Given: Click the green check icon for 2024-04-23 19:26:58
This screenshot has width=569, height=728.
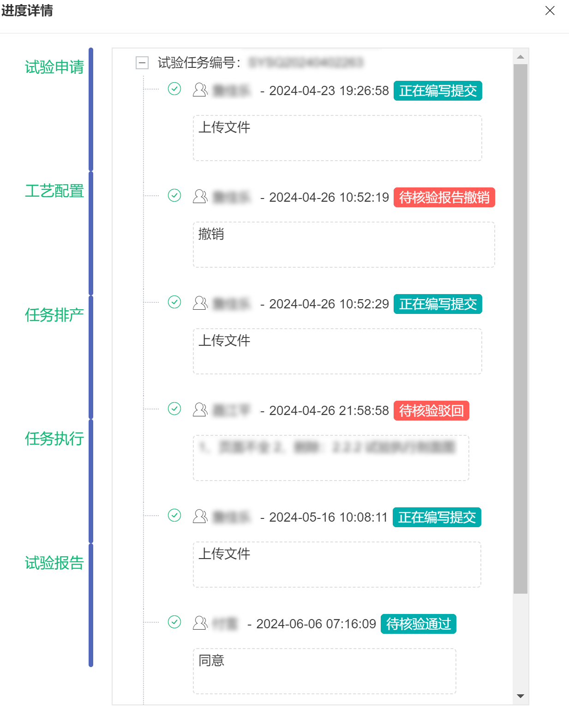Looking at the screenshot, I should pos(174,89).
